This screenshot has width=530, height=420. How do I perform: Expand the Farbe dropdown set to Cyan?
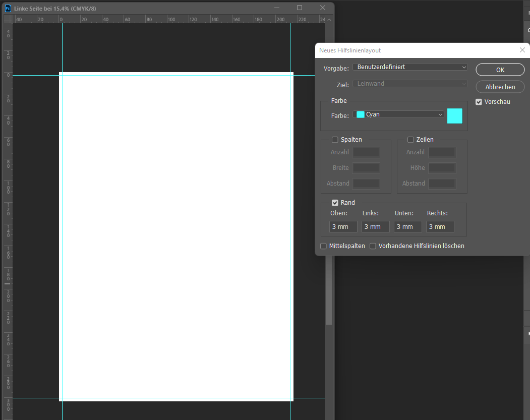click(x=398, y=115)
